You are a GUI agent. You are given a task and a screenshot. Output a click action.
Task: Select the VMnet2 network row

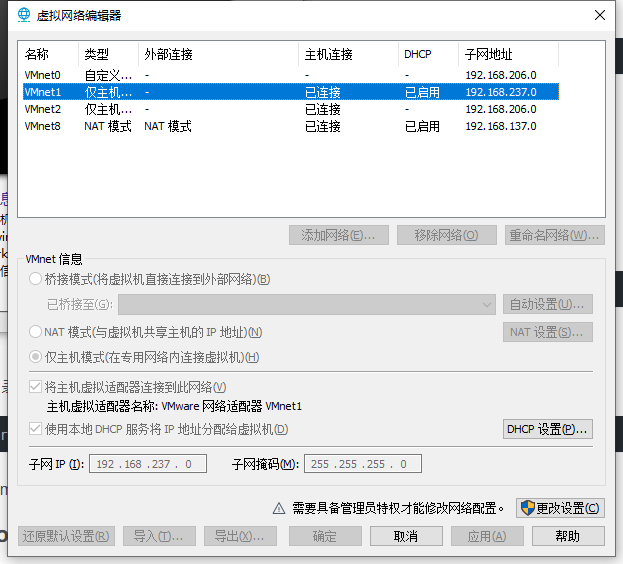(x=291, y=109)
